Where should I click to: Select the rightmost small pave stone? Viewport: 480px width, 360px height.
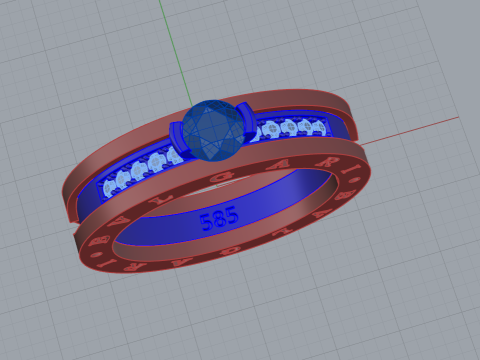click(x=321, y=128)
